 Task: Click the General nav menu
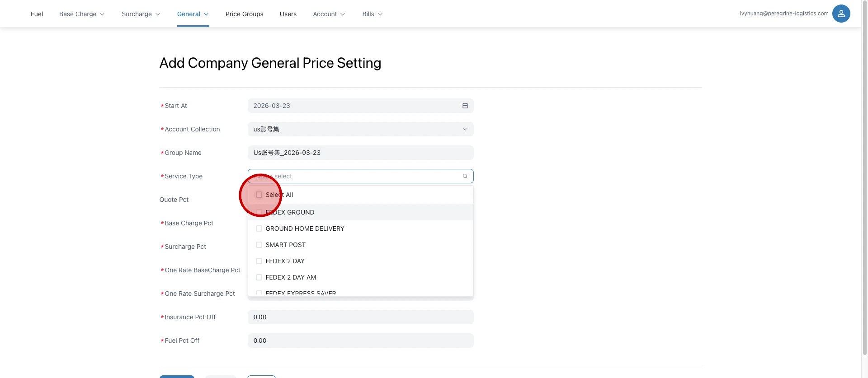click(193, 14)
